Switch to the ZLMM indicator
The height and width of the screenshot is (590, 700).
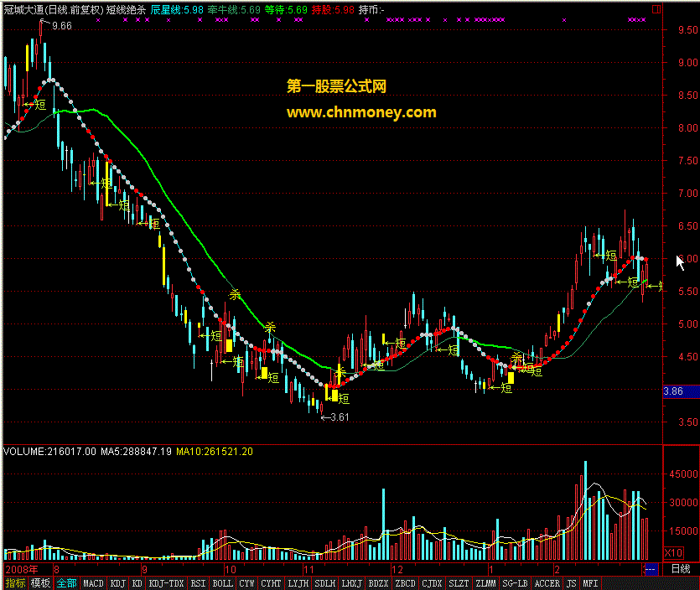tap(485, 583)
